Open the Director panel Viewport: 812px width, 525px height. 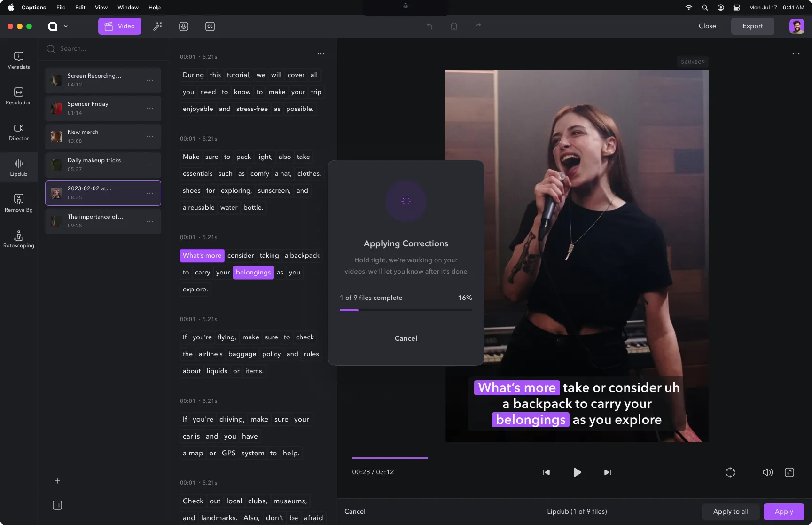coord(18,132)
